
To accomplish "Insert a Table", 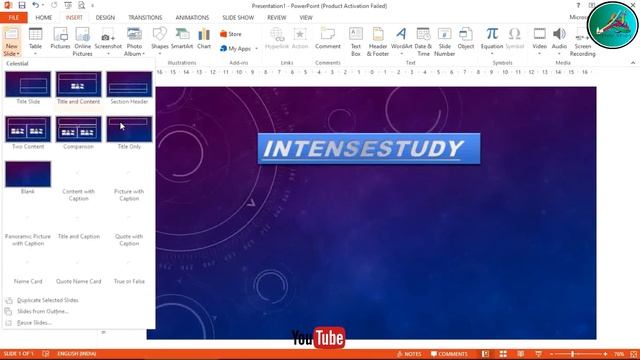I will (36, 41).
